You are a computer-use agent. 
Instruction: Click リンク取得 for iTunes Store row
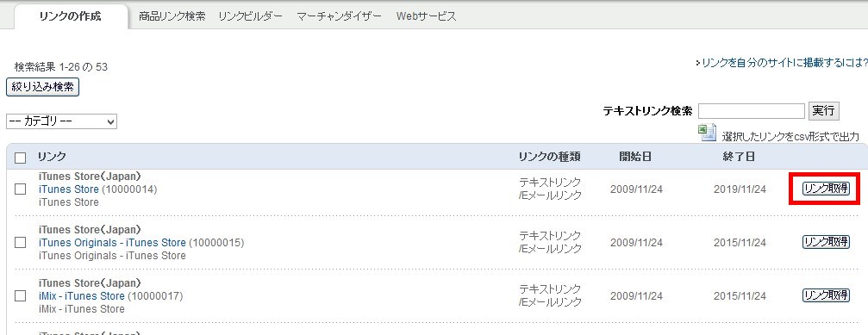pyautogui.click(x=826, y=189)
